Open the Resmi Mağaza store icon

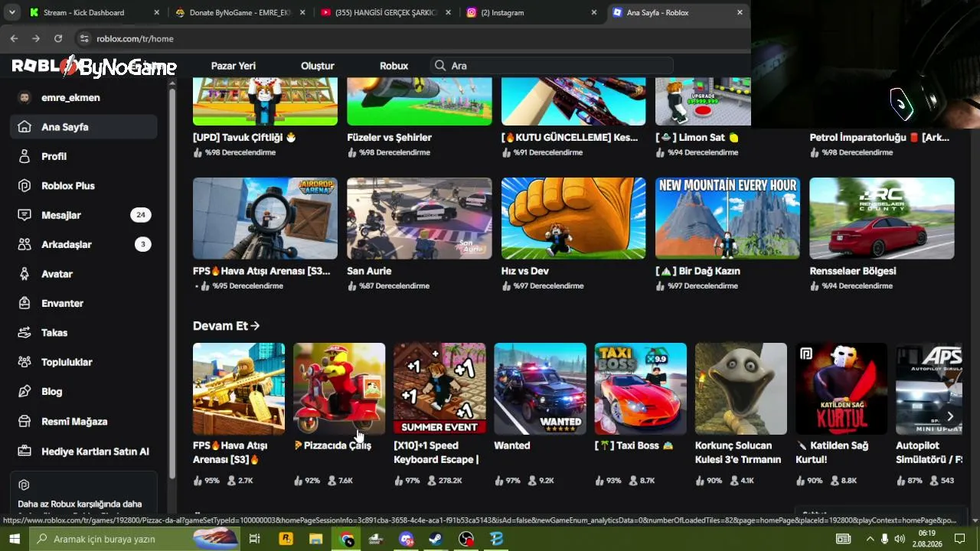[24, 422]
